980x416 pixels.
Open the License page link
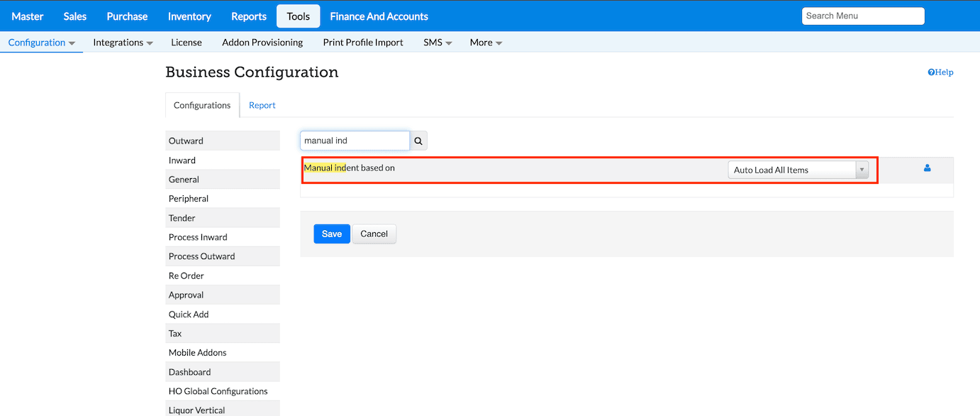(186, 43)
